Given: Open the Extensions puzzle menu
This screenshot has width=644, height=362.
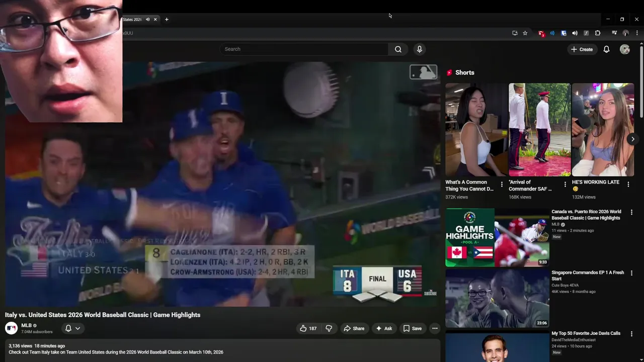Looking at the screenshot, I should (598, 33).
